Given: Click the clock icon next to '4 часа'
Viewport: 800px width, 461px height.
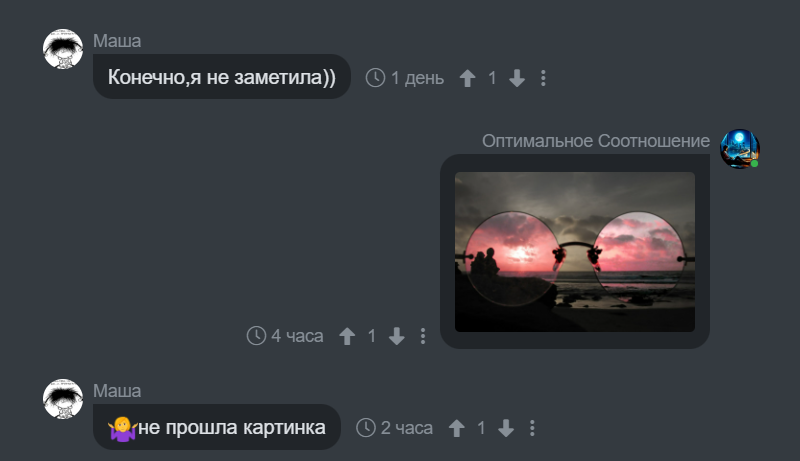Looking at the screenshot, I should (256, 336).
